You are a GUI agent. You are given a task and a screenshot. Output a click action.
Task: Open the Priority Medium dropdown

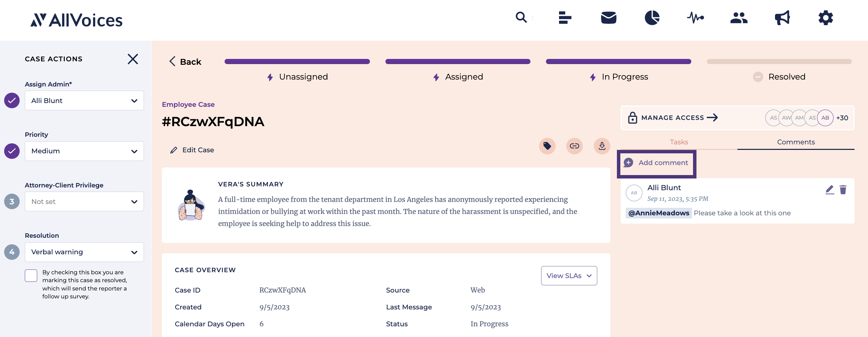point(84,151)
